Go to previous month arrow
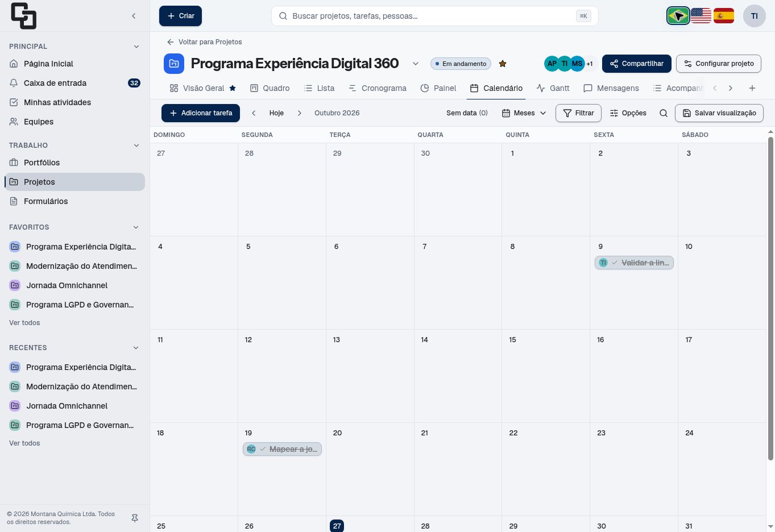This screenshot has height=532, width=775. [x=254, y=113]
